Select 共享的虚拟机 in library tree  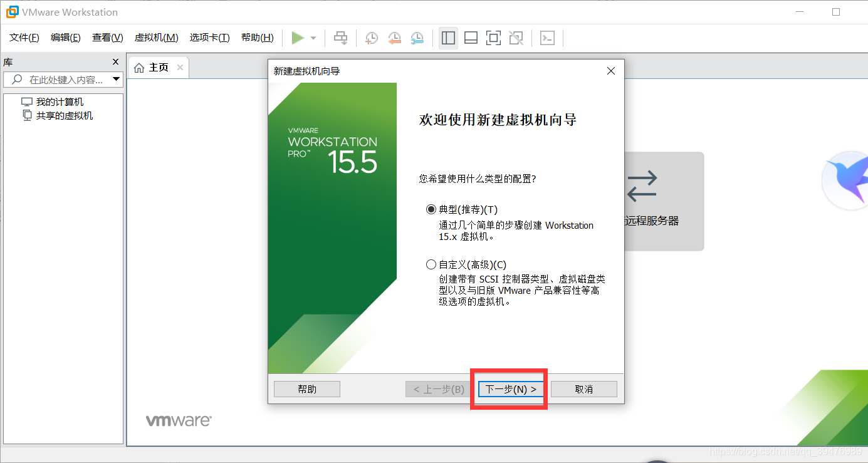pyautogui.click(x=65, y=115)
